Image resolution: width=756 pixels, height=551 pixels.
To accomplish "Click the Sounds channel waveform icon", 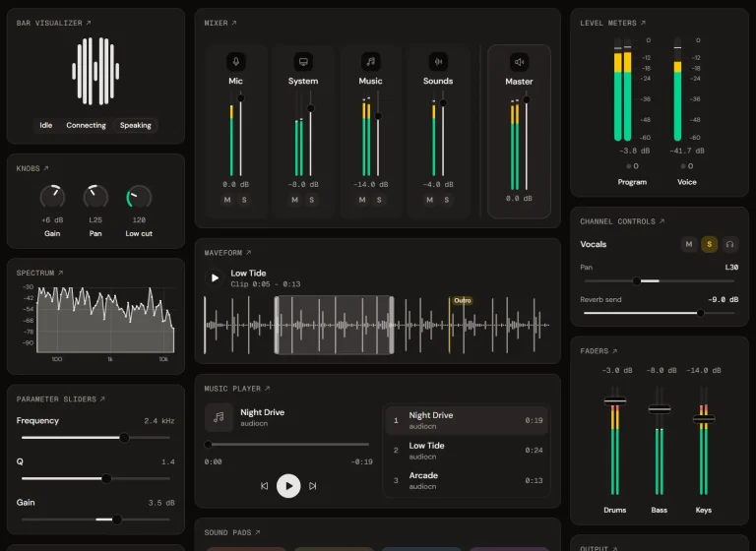I will [x=438, y=62].
